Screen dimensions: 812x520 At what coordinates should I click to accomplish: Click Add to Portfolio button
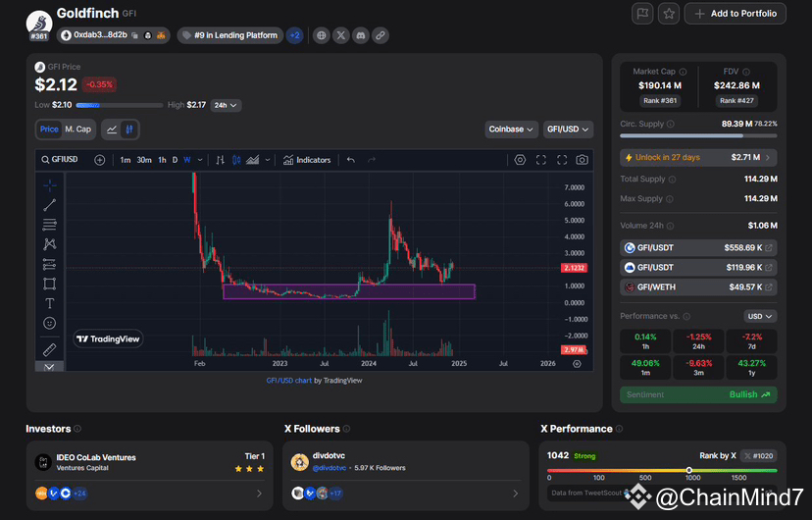736,14
